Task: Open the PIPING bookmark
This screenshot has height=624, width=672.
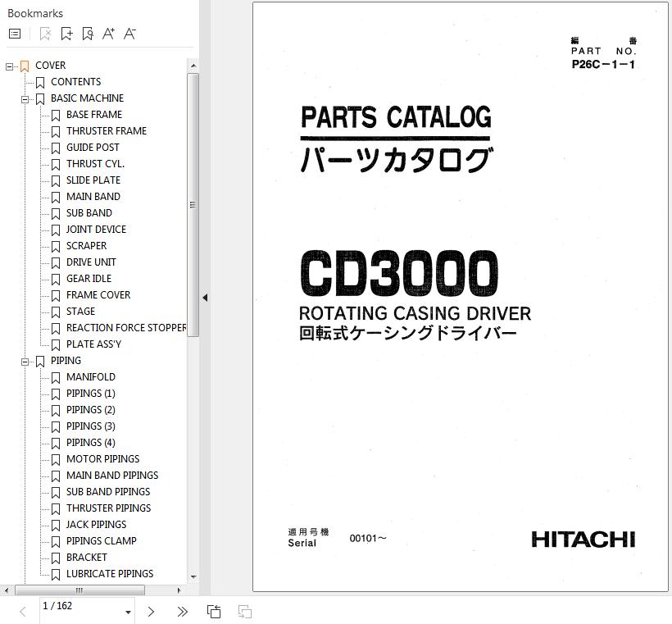Action: tap(66, 361)
